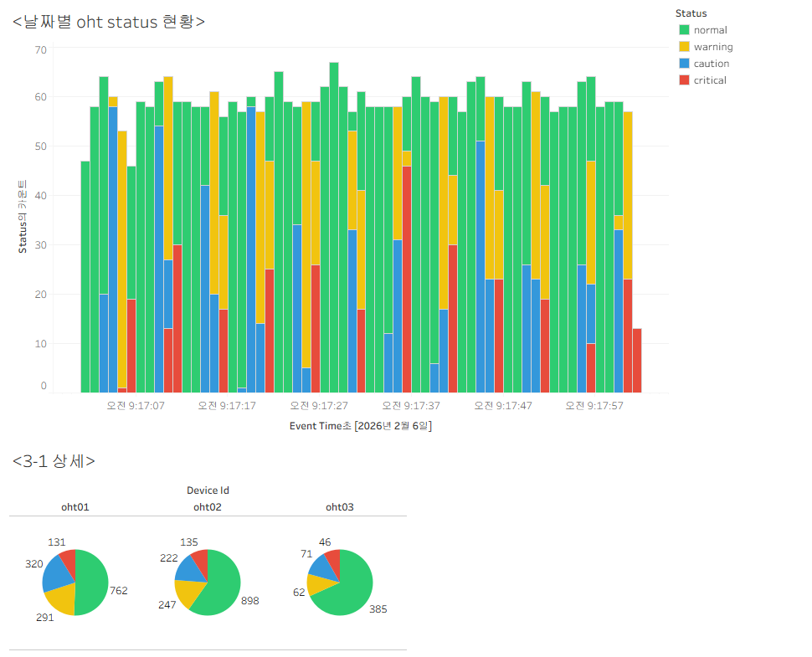Select the 'critical' legend label
Viewport: 812px width, 657px height.
[x=710, y=80]
